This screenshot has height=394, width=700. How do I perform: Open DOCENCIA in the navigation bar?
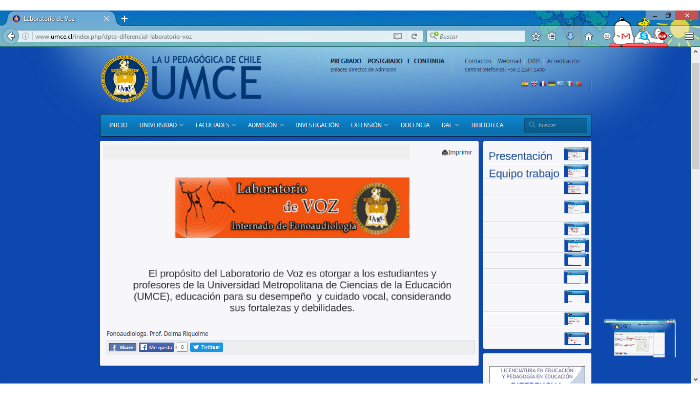(415, 125)
